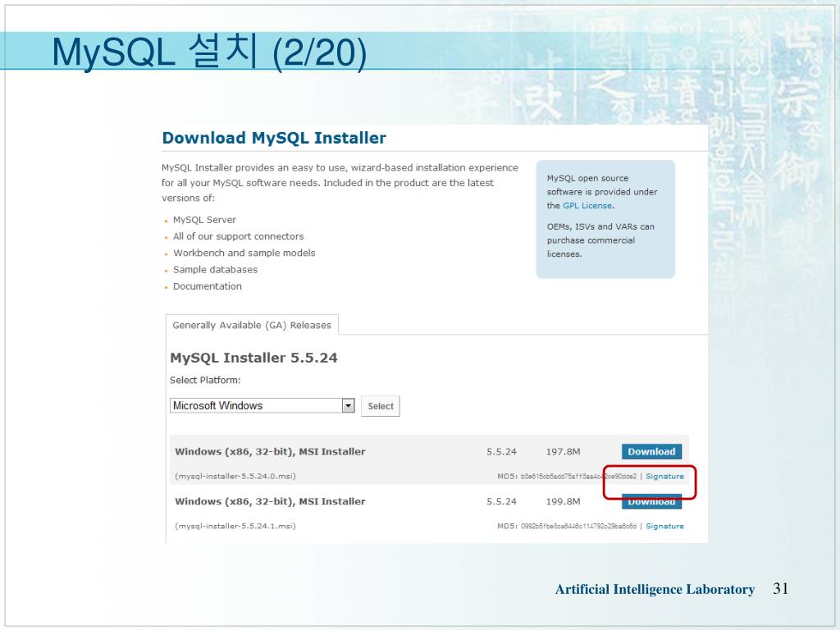Click the Documentation bullet item

point(207,286)
